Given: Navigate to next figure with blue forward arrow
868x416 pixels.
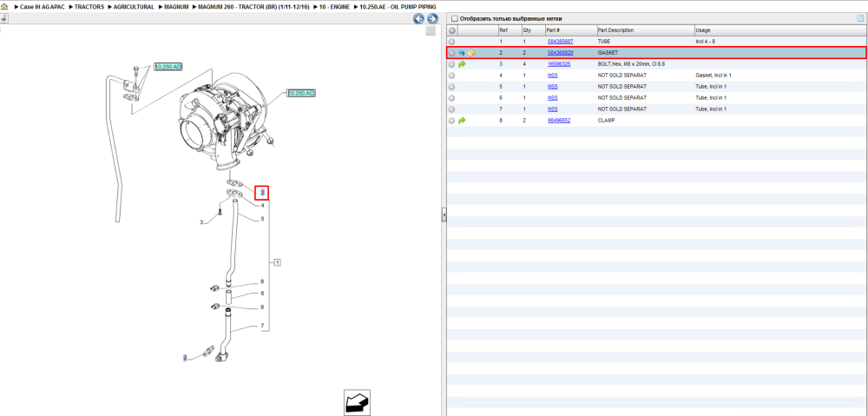Looking at the screenshot, I should coord(432,18).
